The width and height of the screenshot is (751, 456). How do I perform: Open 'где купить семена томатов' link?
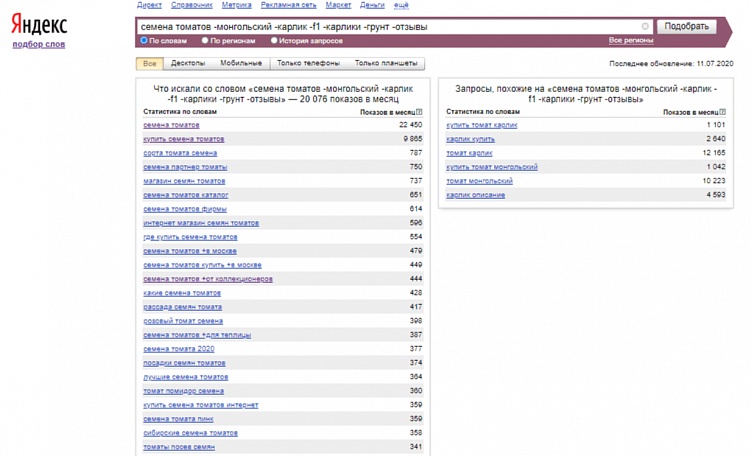pos(190,237)
